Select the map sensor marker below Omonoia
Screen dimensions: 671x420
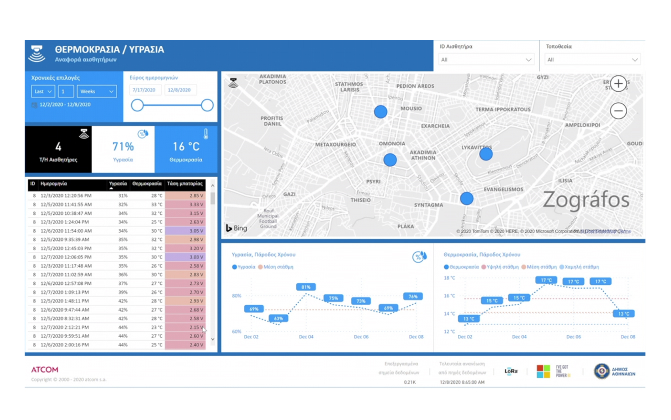coord(390,160)
